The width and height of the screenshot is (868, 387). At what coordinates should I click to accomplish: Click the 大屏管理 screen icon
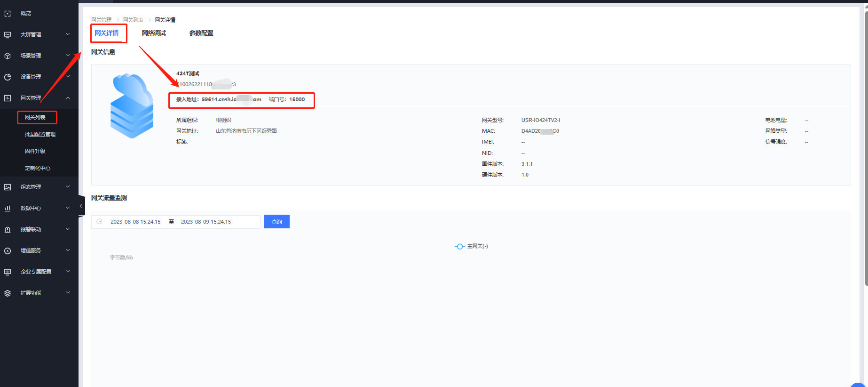click(x=8, y=34)
